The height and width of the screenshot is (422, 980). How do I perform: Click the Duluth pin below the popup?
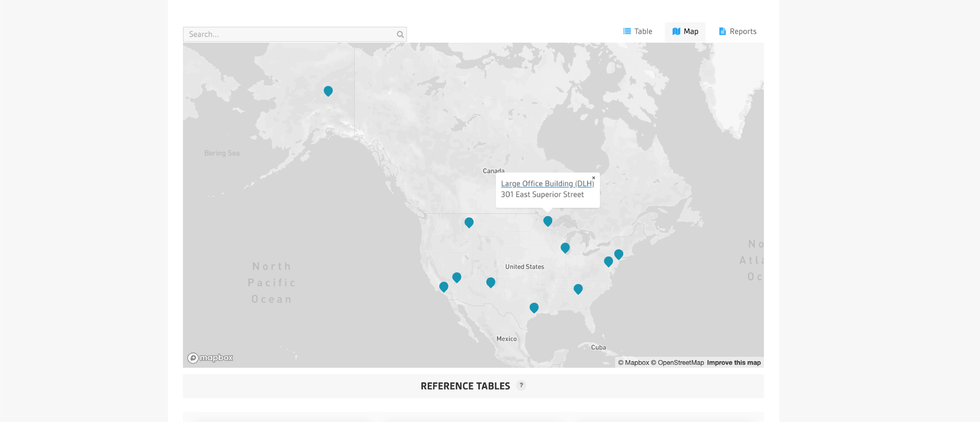coord(547,221)
